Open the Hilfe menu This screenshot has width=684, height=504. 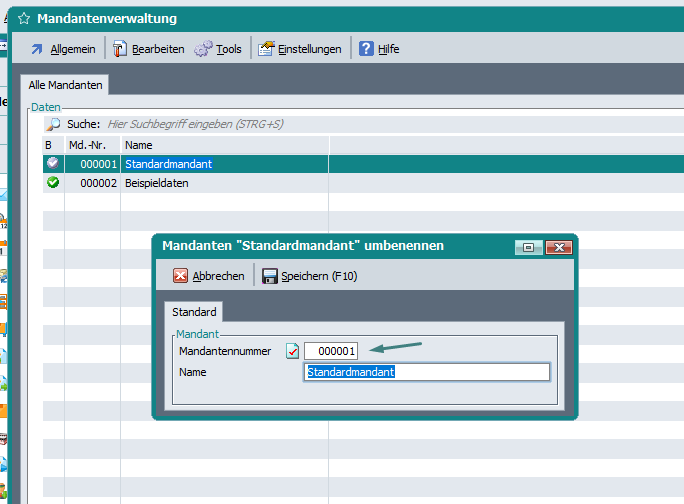click(x=379, y=49)
